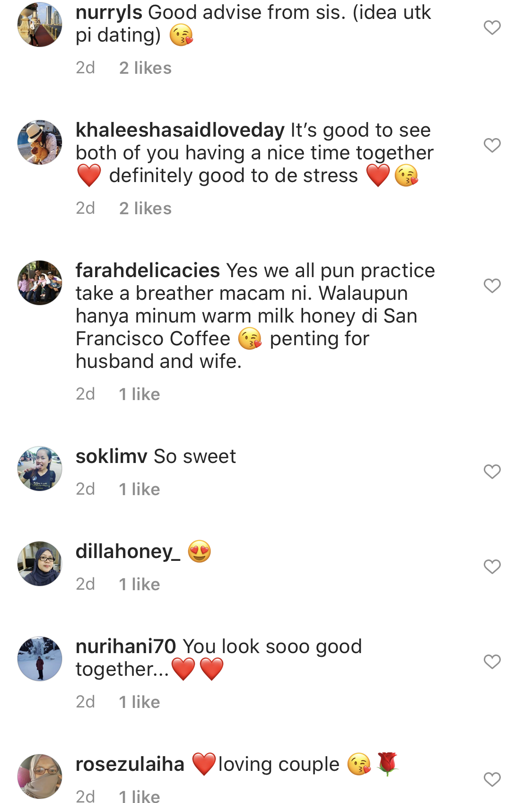View farahdelicacies profile photo
The height and width of the screenshot is (803, 532).
40,283
